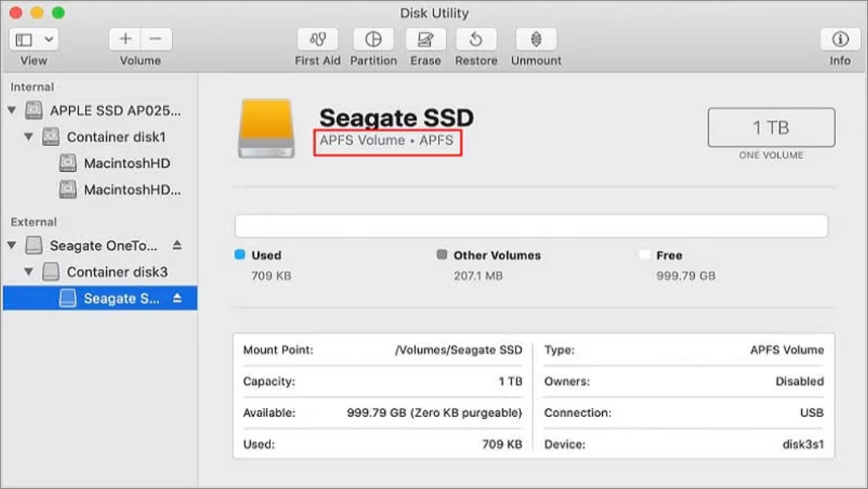Click the gray Other Volumes swatch
This screenshot has width=868, height=489.
pos(442,255)
